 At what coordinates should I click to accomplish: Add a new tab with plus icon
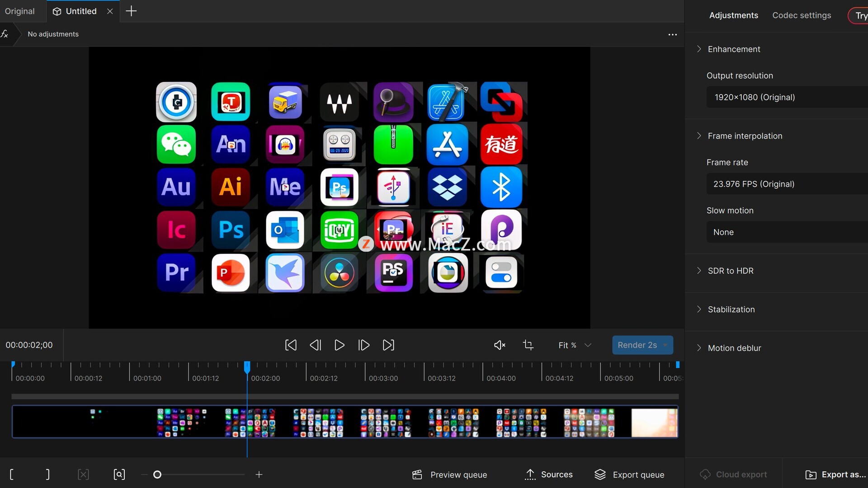pos(131,11)
